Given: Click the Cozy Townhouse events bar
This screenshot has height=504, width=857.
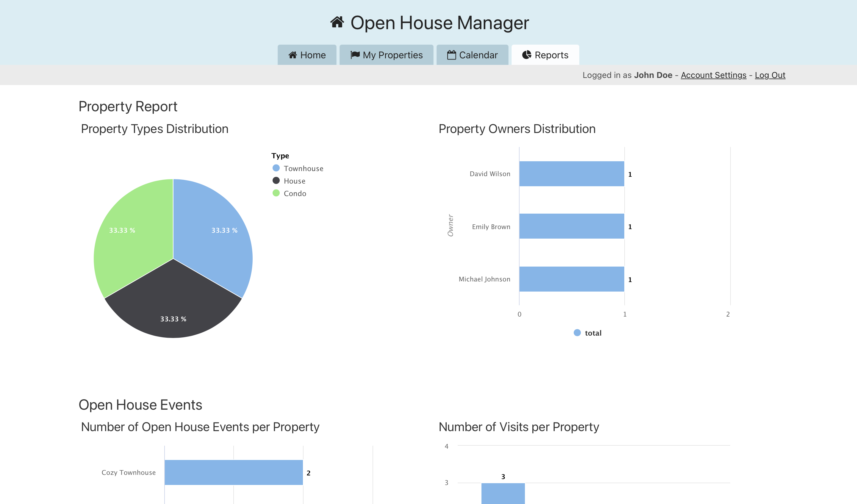Looking at the screenshot, I should (234, 472).
